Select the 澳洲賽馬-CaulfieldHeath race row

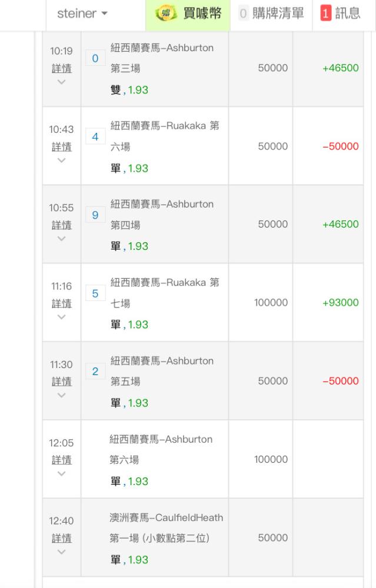coord(203,537)
